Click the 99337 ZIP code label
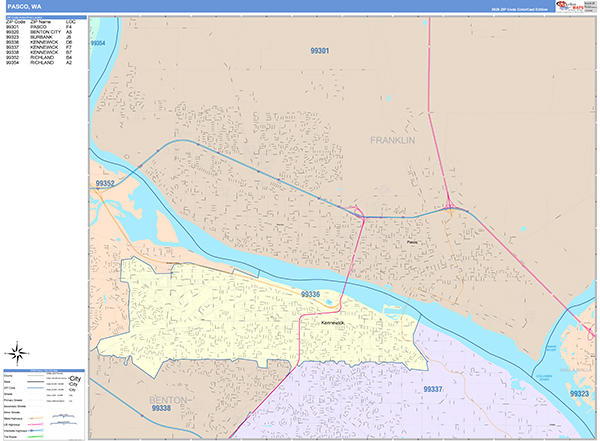This screenshot has height=441, width=600. click(x=433, y=389)
